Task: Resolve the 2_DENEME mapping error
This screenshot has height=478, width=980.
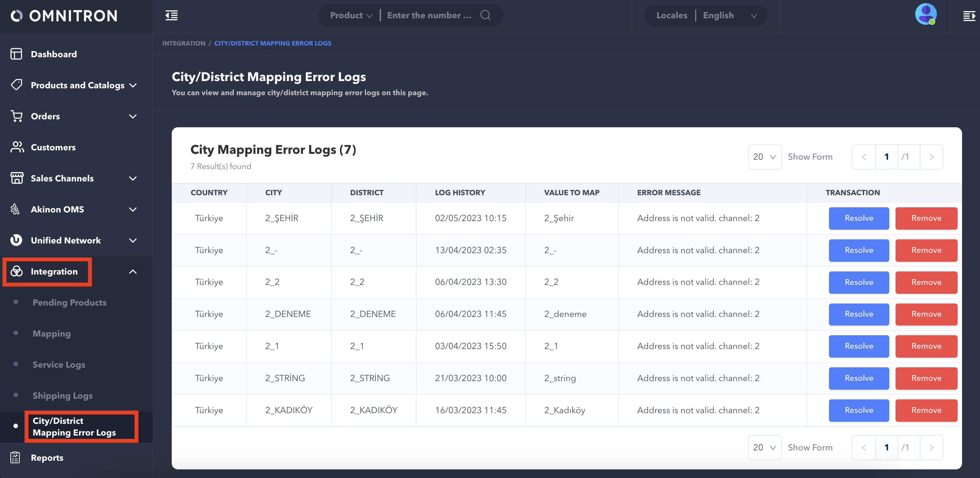Action: (858, 314)
